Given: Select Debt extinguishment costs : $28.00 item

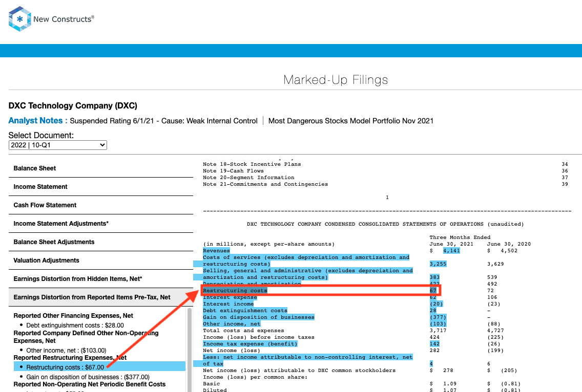Looking at the screenshot, I should [75, 325].
